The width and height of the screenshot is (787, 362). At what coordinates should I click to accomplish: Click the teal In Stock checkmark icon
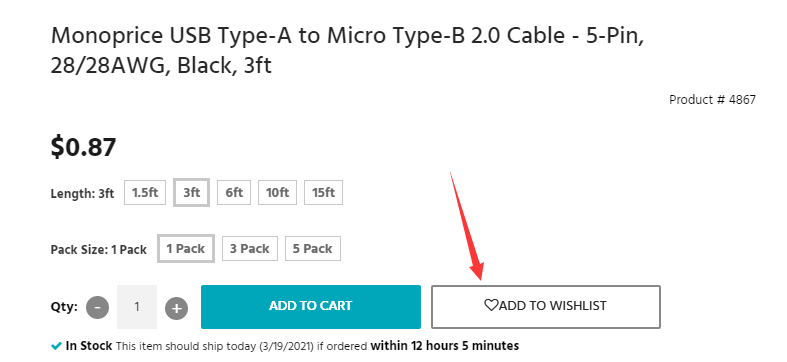[56, 346]
